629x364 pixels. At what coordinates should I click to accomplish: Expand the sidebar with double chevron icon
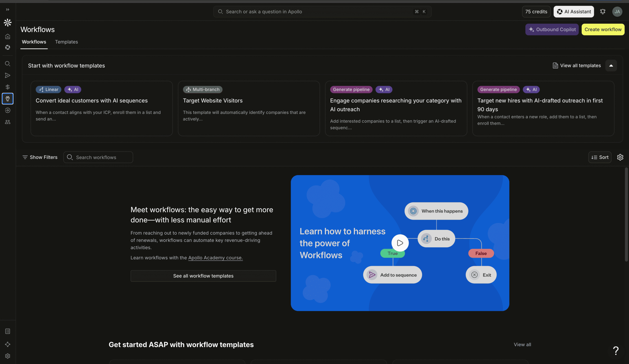[8, 10]
